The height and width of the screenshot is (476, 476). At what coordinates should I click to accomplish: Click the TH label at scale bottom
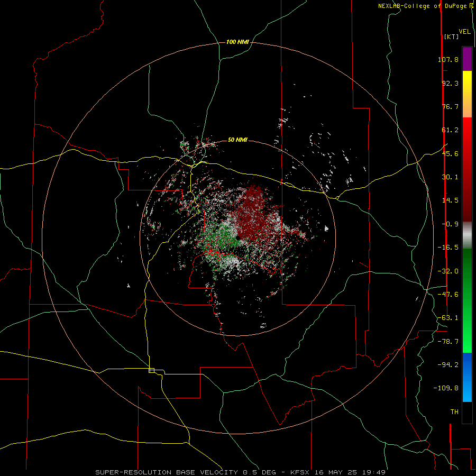(454, 412)
